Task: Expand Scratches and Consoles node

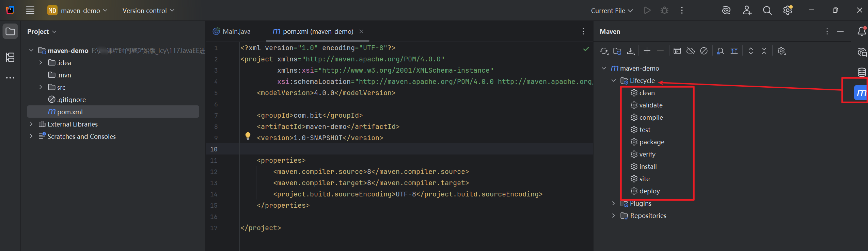Action: tap(31, 136)
